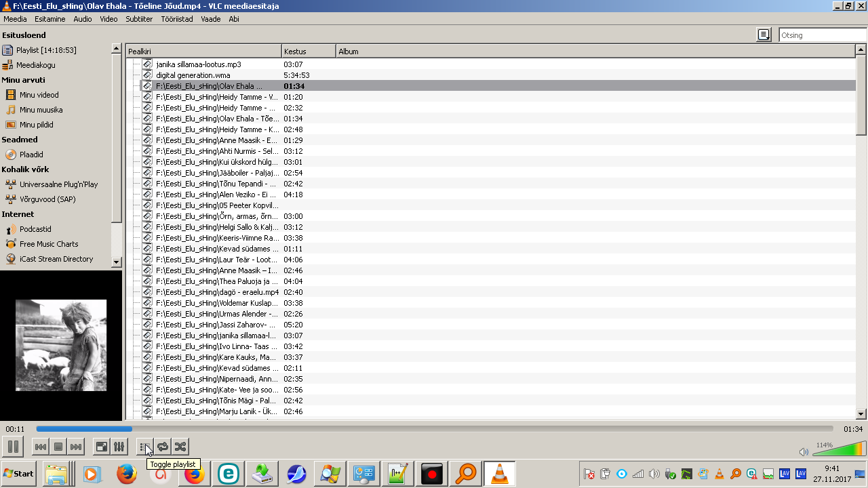The height and width of the screenshot is (488, 868).
Task: Click the album art thumbnail
Action: tap(61, 345)
